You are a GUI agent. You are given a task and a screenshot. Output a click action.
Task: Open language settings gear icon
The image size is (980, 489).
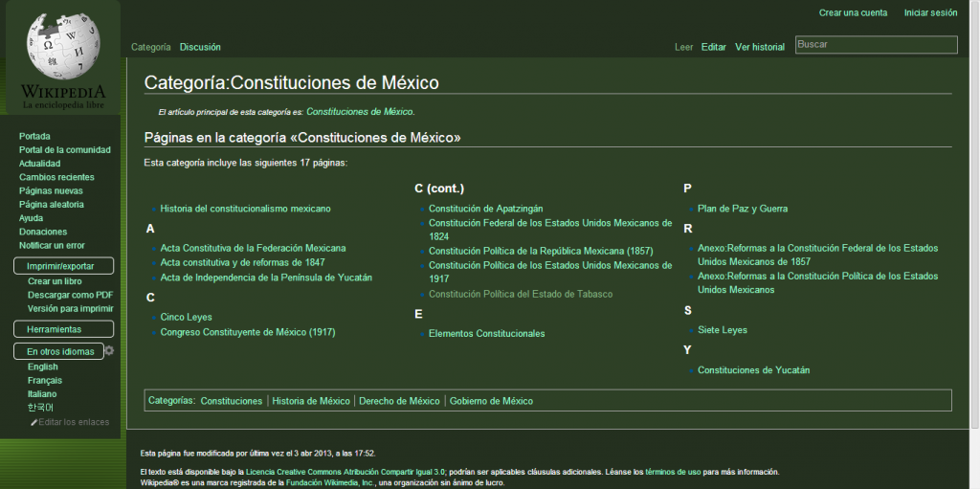[x=109, y=351]
